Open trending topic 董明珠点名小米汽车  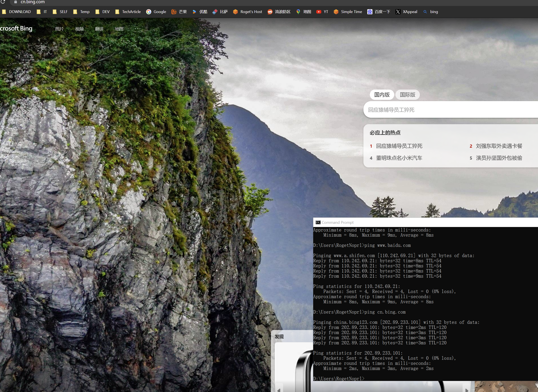399,158
